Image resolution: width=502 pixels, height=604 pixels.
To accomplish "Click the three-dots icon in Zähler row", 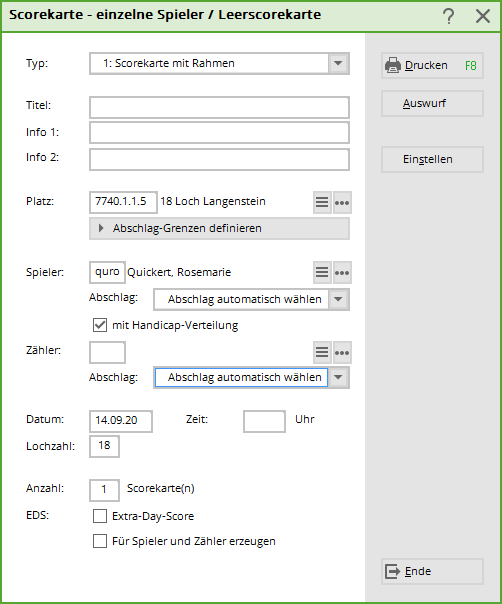I will point(342,352).
